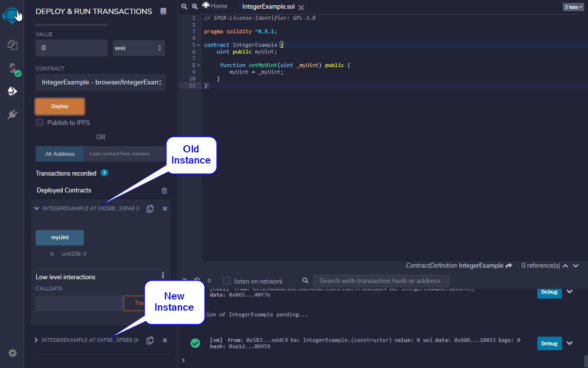This screenshot has height=368, width=588.
Task: Zoom in the editor font
Action: (194, 6)
